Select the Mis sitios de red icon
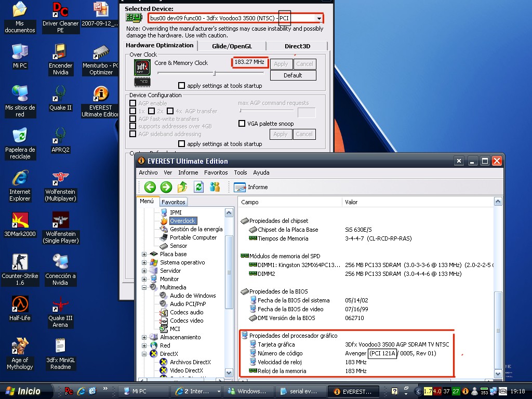Viewport: 532px width, 399px height. click(x=20, y=101)
